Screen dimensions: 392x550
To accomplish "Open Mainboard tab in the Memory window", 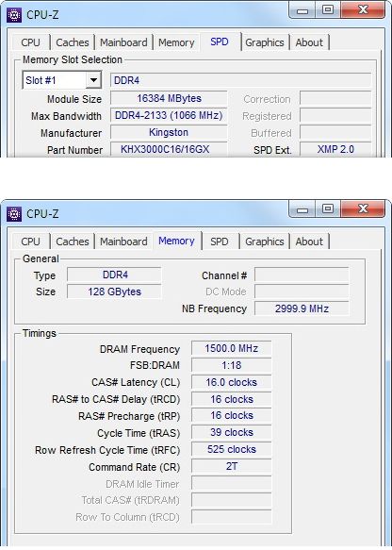I will [123, 242].
